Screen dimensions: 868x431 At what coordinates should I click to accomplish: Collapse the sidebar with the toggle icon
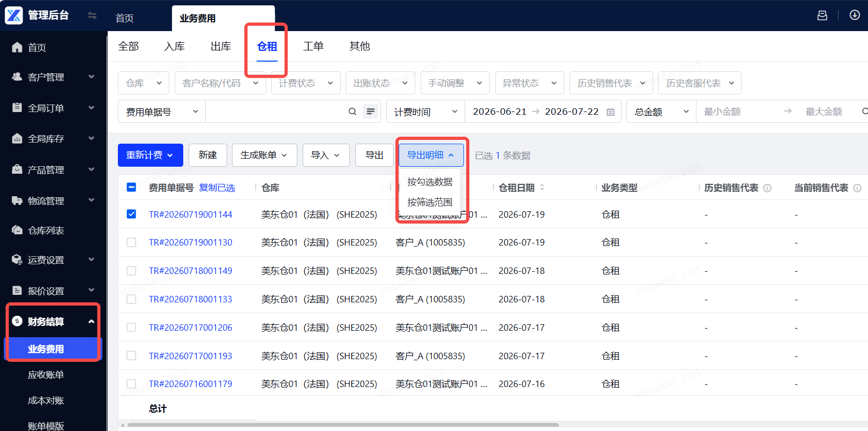[x=92, y=16]
